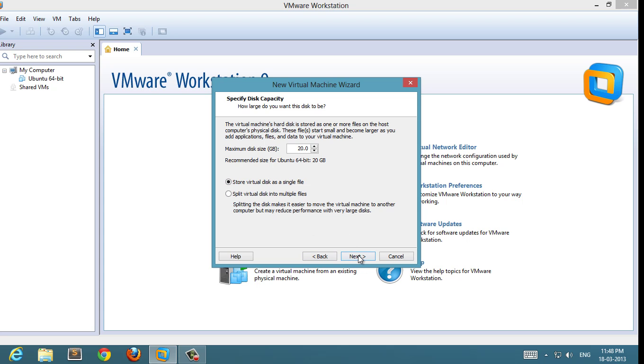Image resolution: width=644 pixels, height=364 pixels.
Task: Open the VM menu
Action: pos(57,19)
